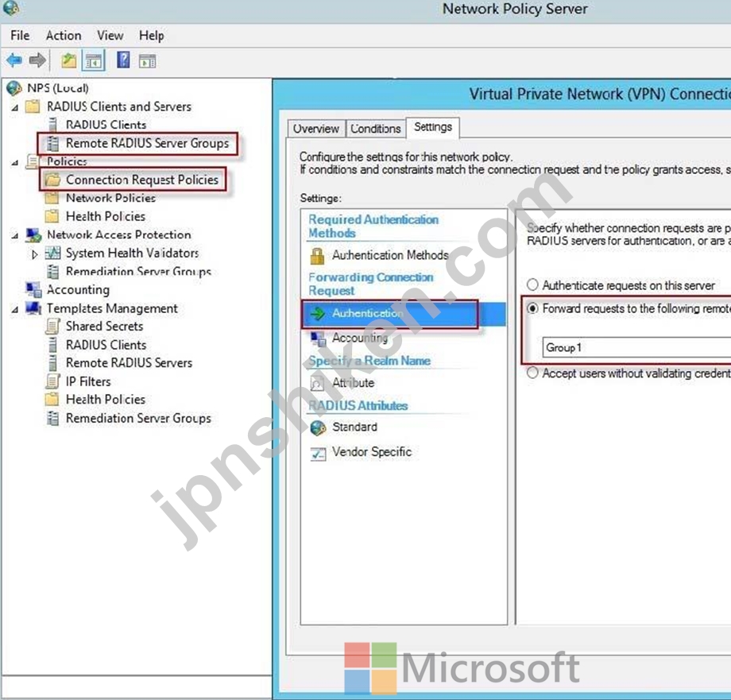Open the Group1 remote server group dropdown
The image size is (731, 700).
636,348
